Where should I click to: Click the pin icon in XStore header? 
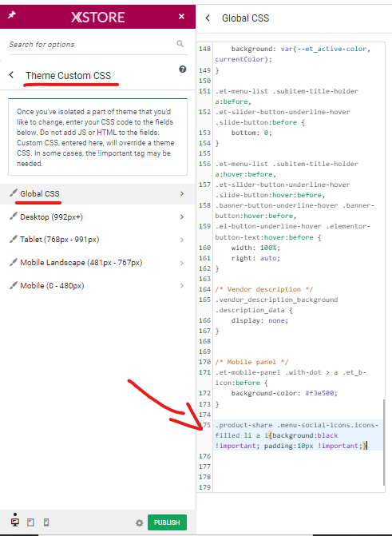pos(12,15)
